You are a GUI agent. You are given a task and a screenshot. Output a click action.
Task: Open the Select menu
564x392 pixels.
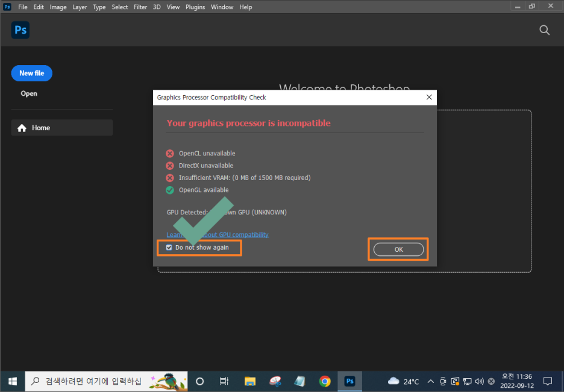click(x=120, y=7)
